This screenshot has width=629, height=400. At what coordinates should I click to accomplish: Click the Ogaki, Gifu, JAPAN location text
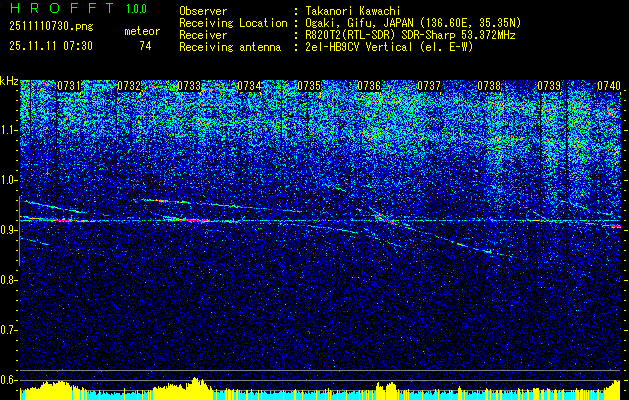click(x=413, y=23)
